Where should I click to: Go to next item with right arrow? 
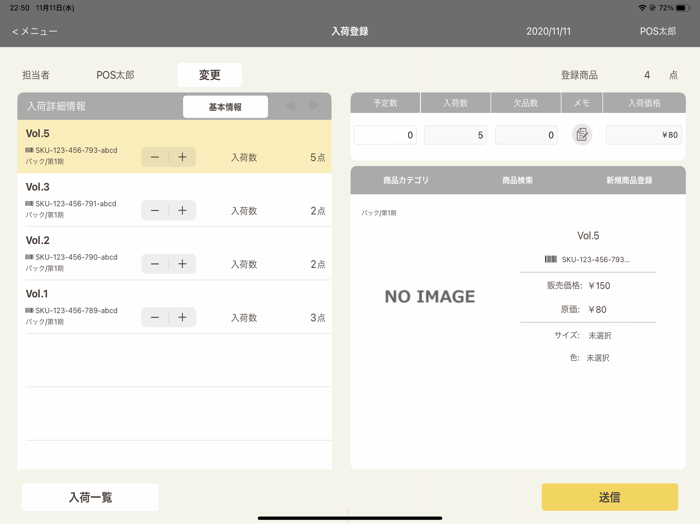click(315, 106)
